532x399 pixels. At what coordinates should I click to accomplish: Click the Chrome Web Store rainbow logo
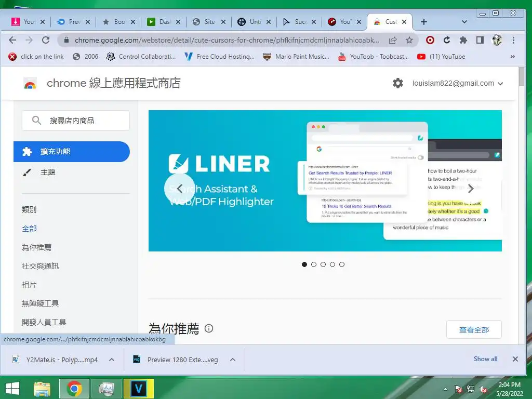click(30, 84)
